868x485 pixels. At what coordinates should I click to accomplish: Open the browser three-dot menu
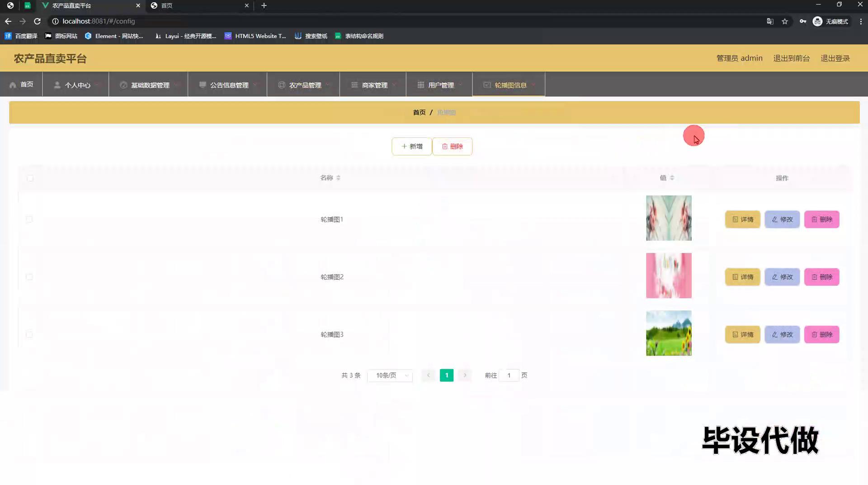tap(861, 21)
